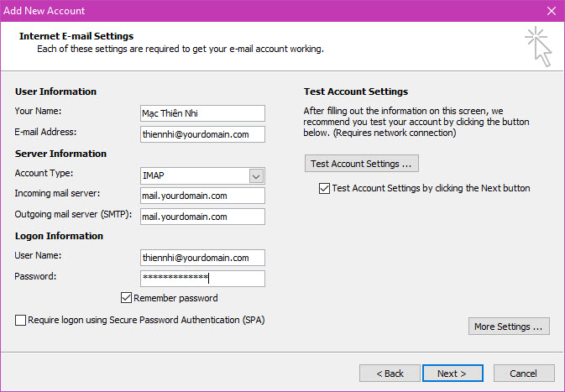The image size is (565, 392).
Task: Open More Settings dialog
Action: pos(509,327)
